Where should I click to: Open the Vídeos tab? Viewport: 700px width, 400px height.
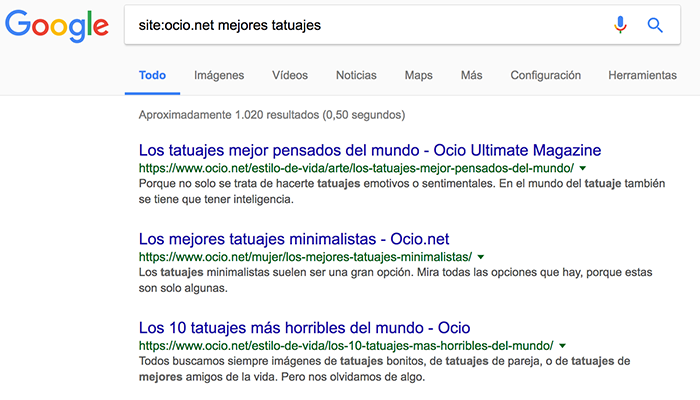pyautogui.click(x=290, y=75)
